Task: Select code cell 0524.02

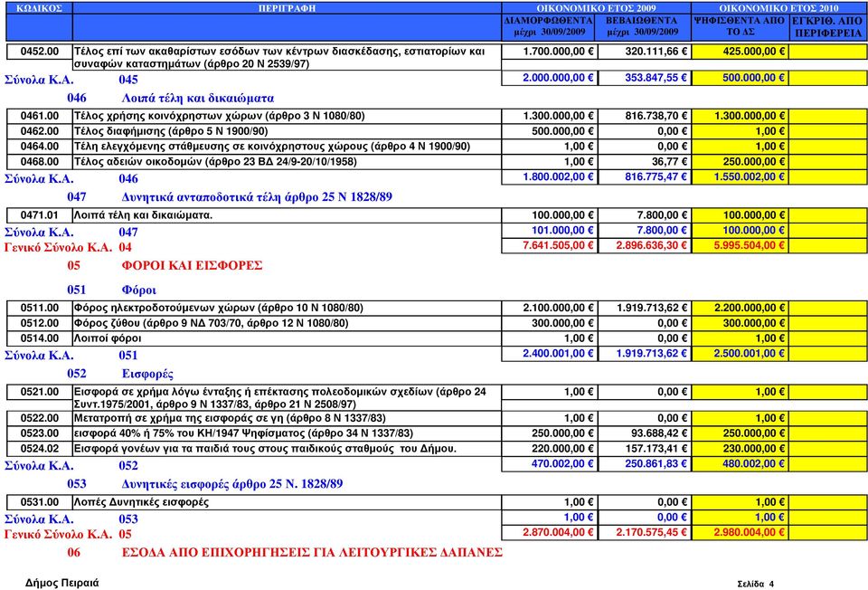Action: 39,449
